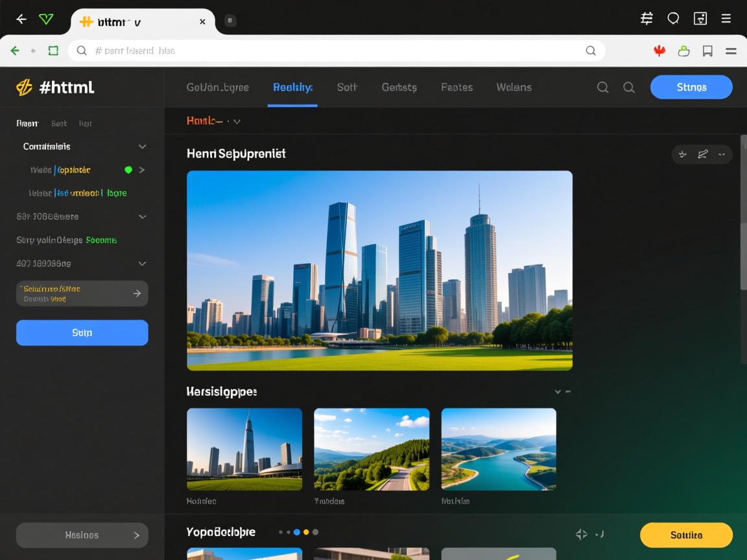Click the first search icon in navbar
The image size is (747, 560).
coord(602,87)
